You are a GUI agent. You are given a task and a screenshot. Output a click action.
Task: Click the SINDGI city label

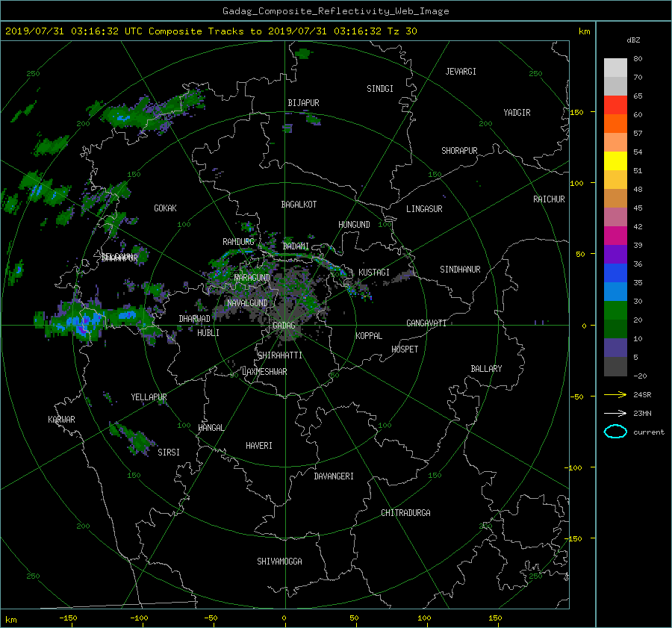380,89
